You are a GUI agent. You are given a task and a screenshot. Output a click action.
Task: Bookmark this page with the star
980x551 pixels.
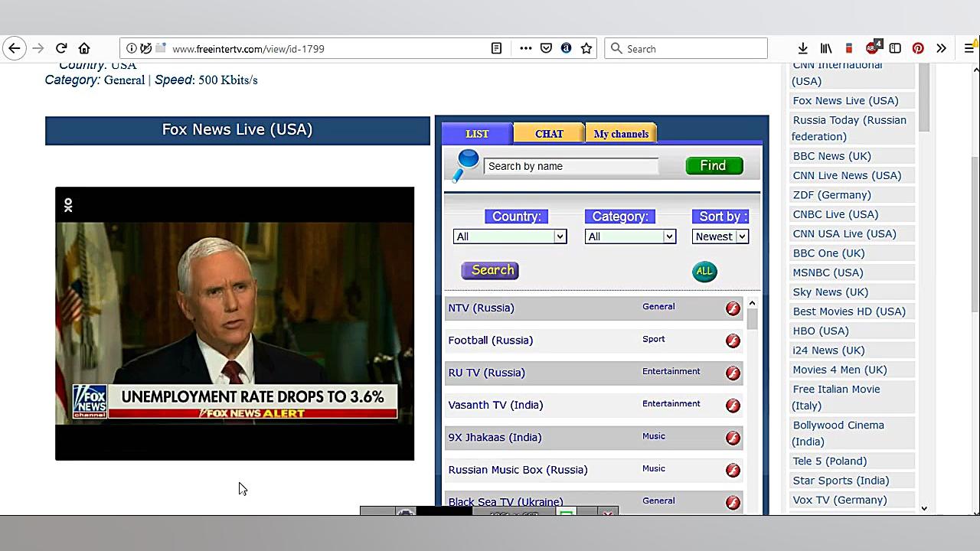pos(586,48)
